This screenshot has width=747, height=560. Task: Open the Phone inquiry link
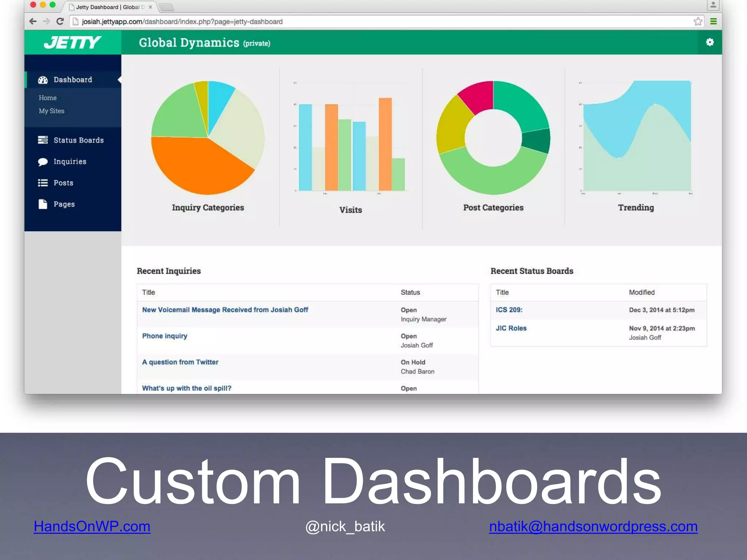165,336
